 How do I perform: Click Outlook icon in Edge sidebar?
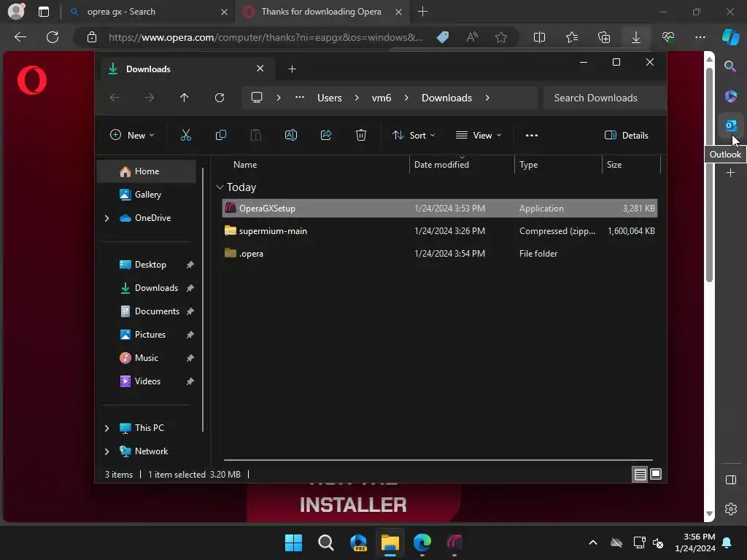click(x=731, y=125)
